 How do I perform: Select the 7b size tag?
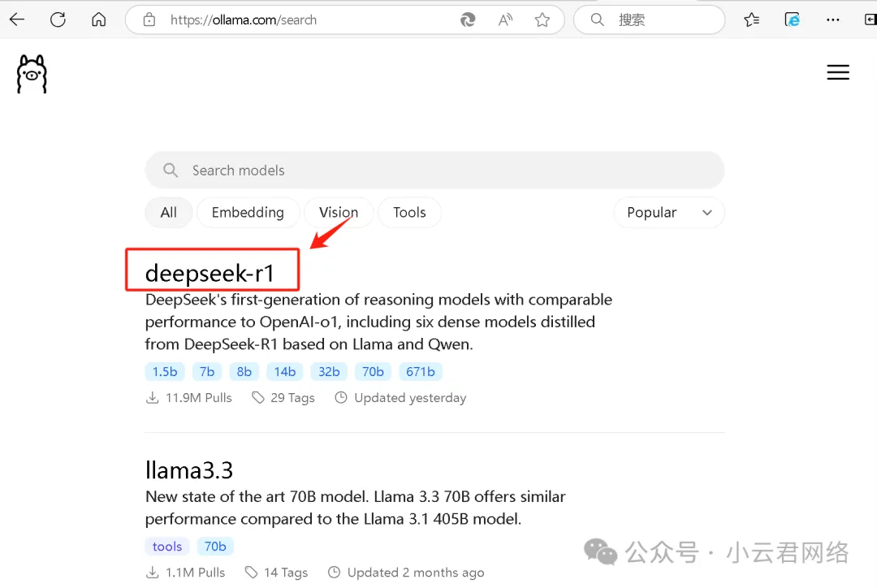[x=207, y=371]
